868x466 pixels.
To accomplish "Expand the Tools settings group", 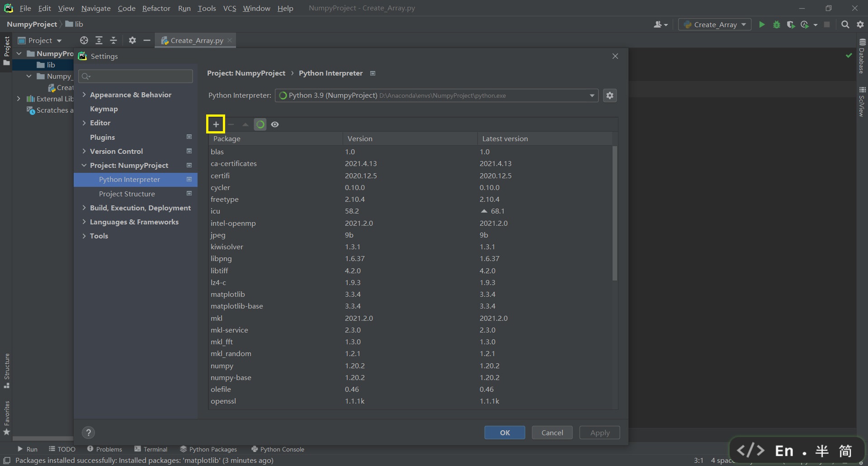I will 84,236.
